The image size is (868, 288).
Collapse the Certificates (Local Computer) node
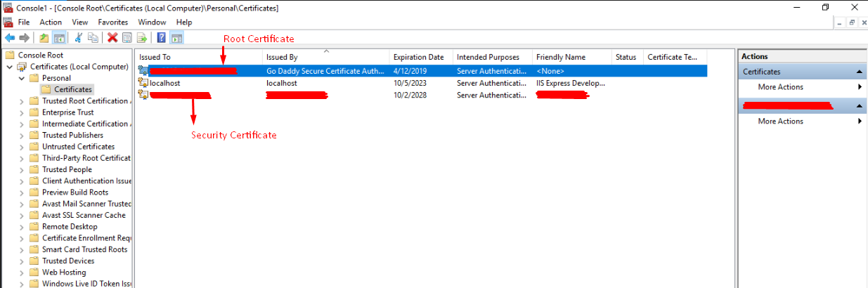pyautogui.click(x=10, y=67)
